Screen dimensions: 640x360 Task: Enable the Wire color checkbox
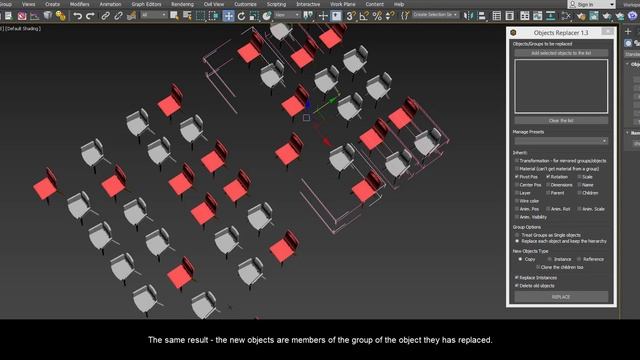(517, 201)
